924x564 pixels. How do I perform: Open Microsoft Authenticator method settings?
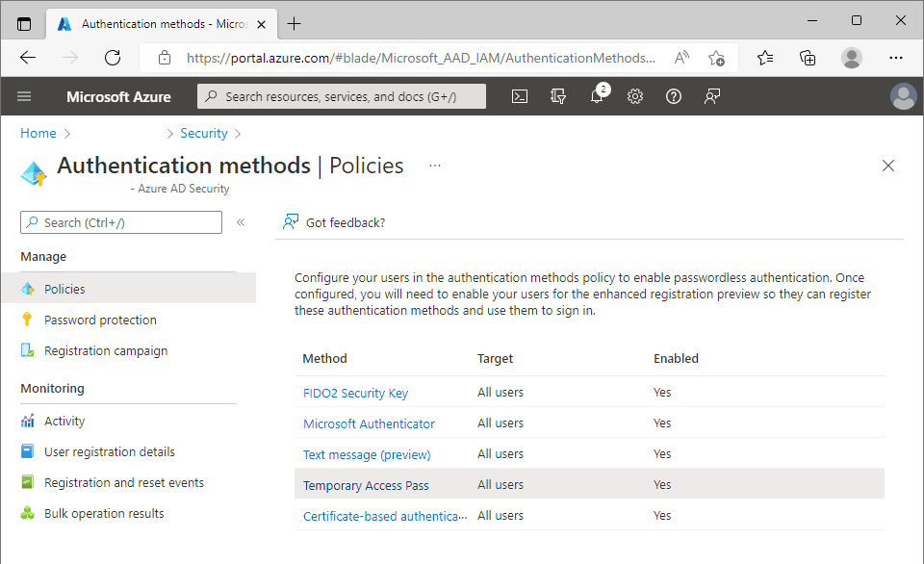[369, 423]
